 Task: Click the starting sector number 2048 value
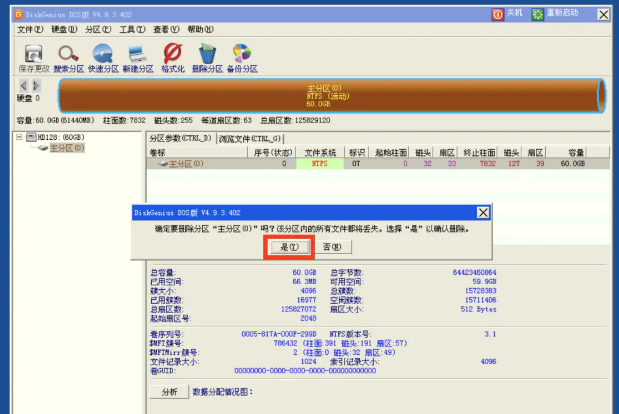click(308, 318)
